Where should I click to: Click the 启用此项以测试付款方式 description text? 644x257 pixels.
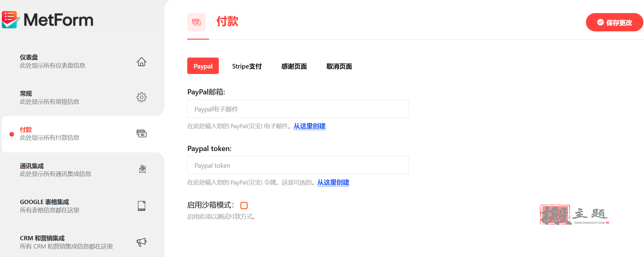tap(222, 217)
